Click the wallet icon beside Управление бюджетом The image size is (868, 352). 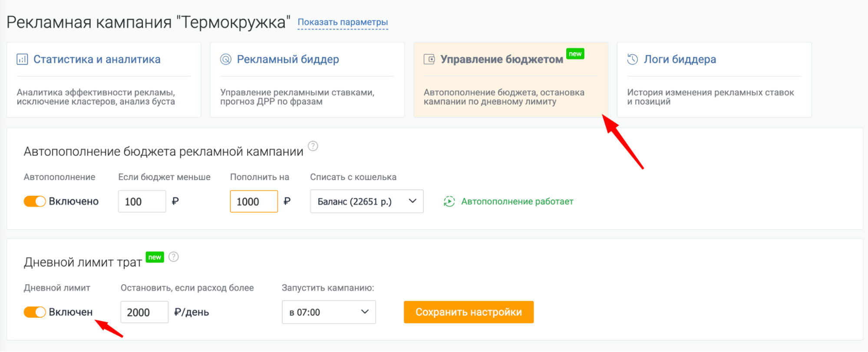[x=429, y=59]
